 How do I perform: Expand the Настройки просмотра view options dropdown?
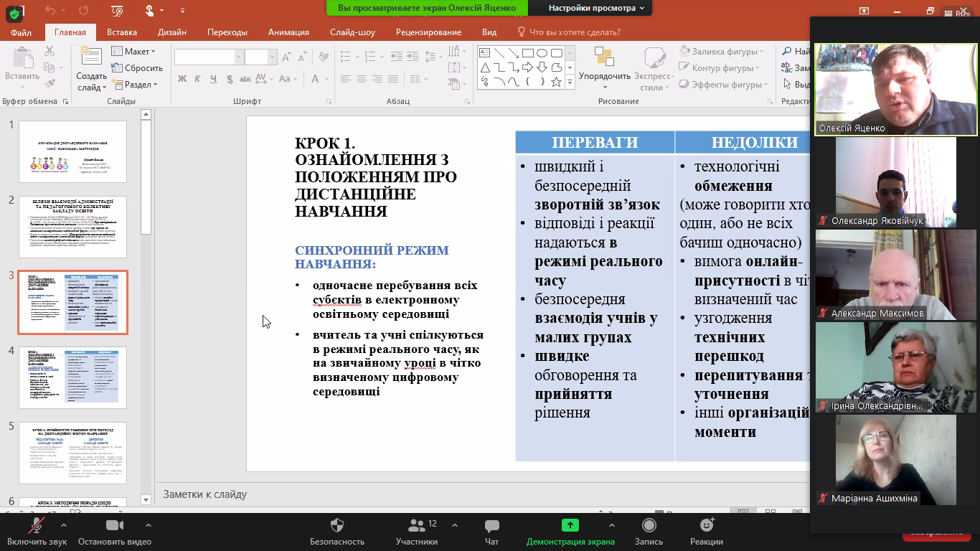(596, 8)
